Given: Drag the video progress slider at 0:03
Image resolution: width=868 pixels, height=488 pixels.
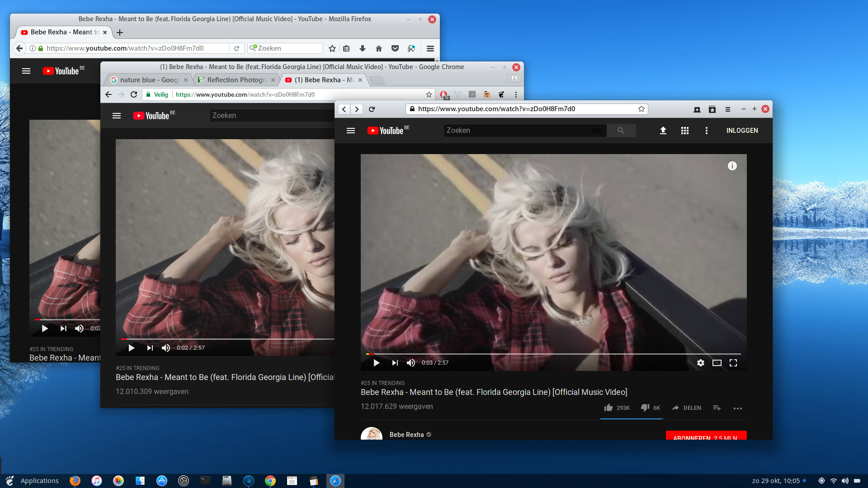Looking at the screenshot, I should point(373,353).
